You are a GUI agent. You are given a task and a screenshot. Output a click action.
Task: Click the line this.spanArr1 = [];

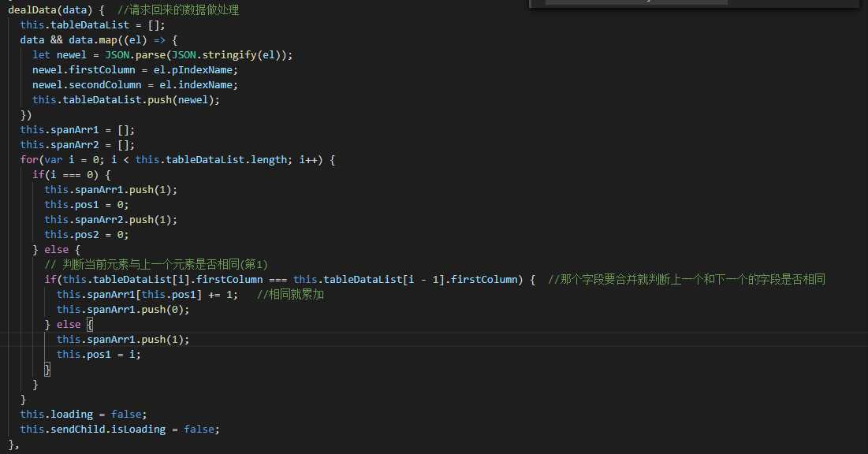[x=77, y=129]
